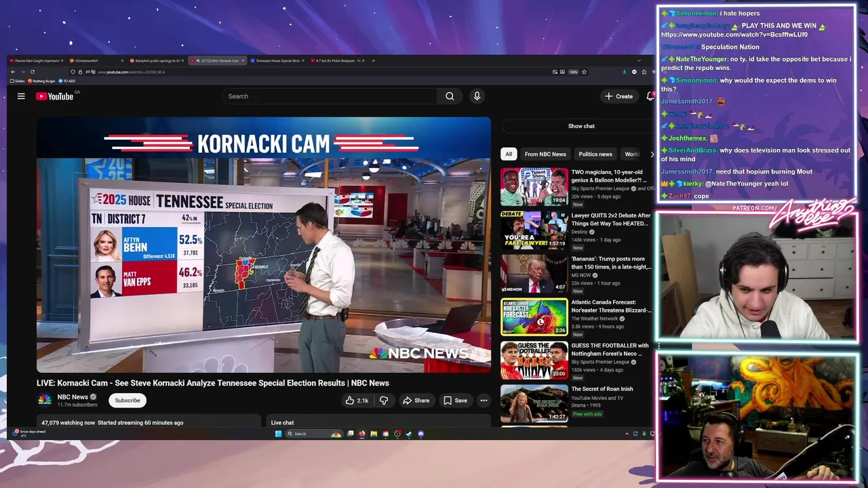Save the video to a playlist
Image resolution: width=868 pixels, height=488 pixels.
456,401
